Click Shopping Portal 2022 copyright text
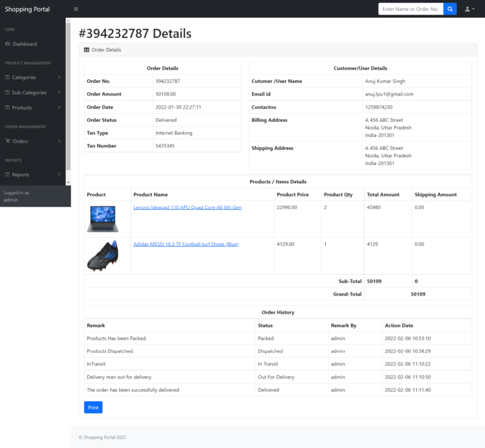Image resolution: width=485 pixels, height=448 pixels. coord(102,437)
